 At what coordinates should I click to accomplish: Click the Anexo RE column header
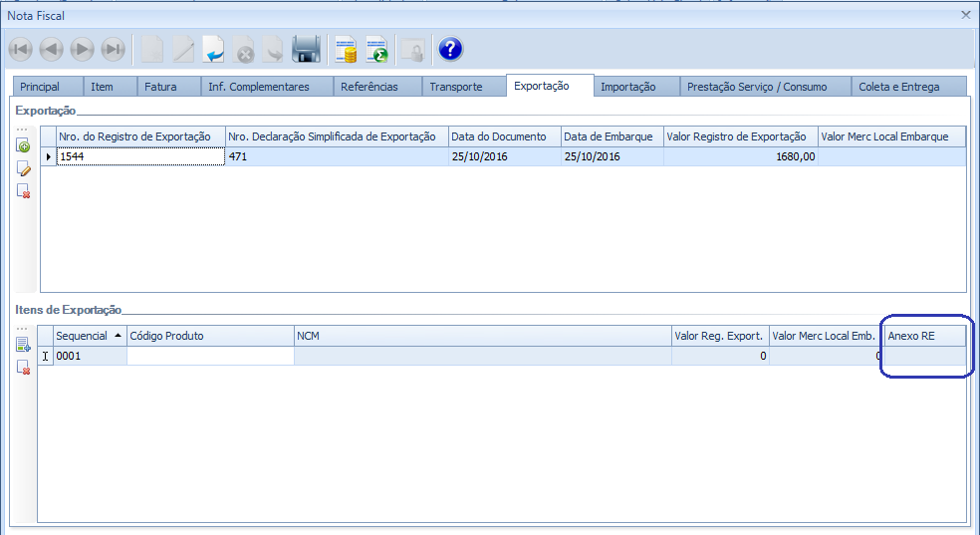(924, 336)
